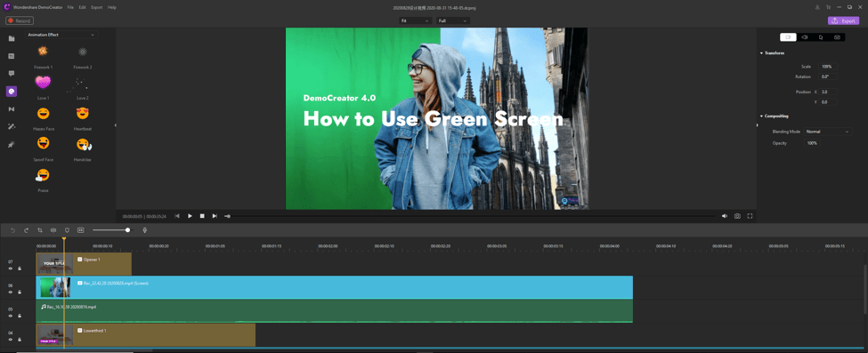This screenshot has width=868, height=353.
Task: Open the Full quality dropdown
Action: 453,20
